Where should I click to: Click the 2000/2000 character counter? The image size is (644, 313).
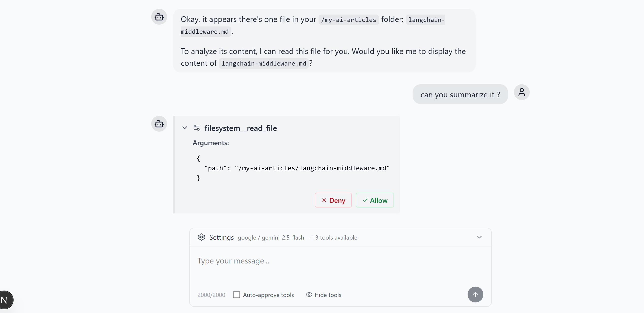[x=211, y=295]
